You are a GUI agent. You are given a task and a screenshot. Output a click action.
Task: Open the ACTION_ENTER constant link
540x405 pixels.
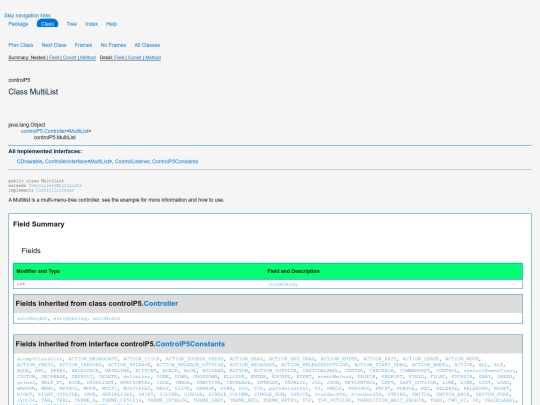tap(339, 359)
